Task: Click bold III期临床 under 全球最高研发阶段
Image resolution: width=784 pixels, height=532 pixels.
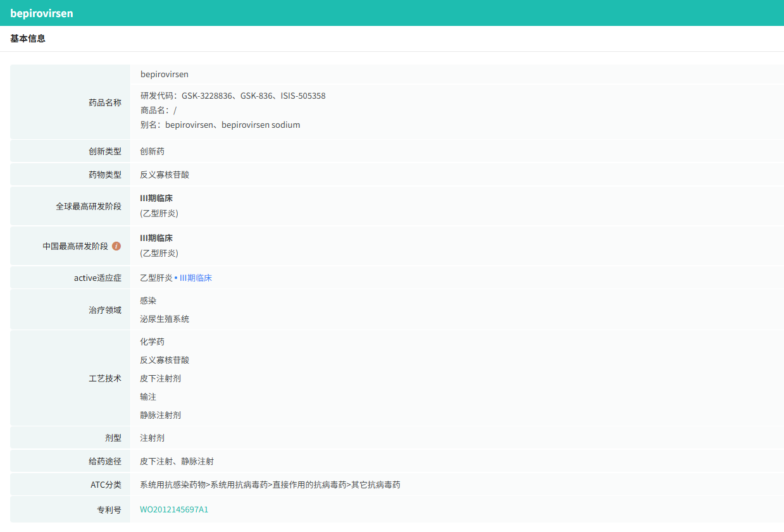Action: tap(156, 199)
